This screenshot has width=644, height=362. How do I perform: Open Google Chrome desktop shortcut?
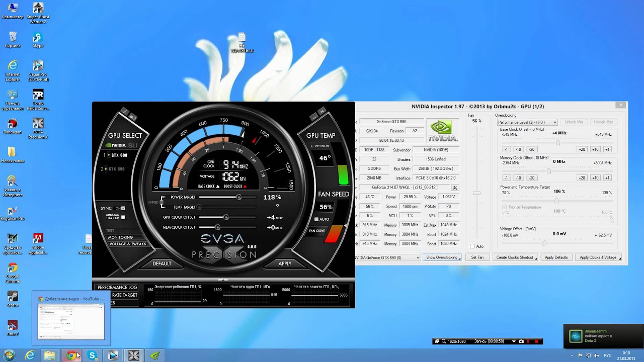tap(13, 273)
